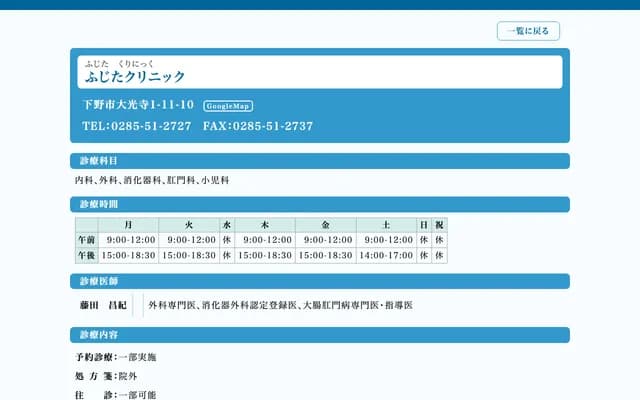The width and height of the screenshot is (640, 400).
Task: Click the 日 column header
Action: pyautogui.click(x=424, y=225)
